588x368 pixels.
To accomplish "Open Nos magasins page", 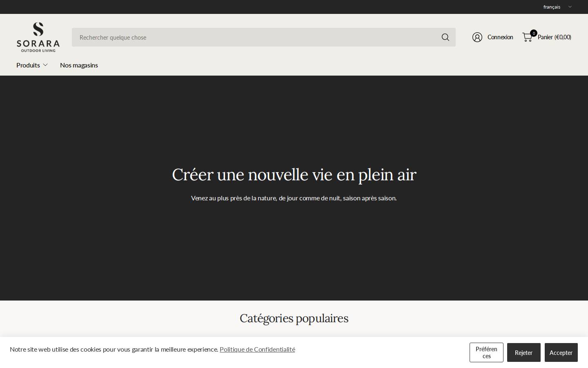I will tap(79, 65).
